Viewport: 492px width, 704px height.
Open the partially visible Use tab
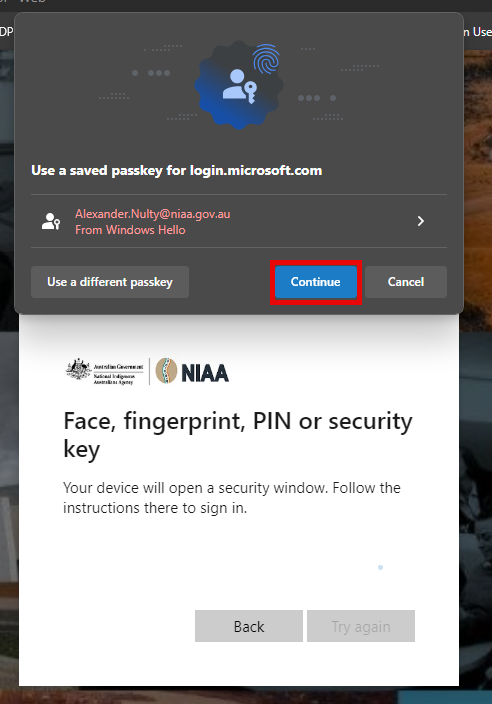(478, 31)
